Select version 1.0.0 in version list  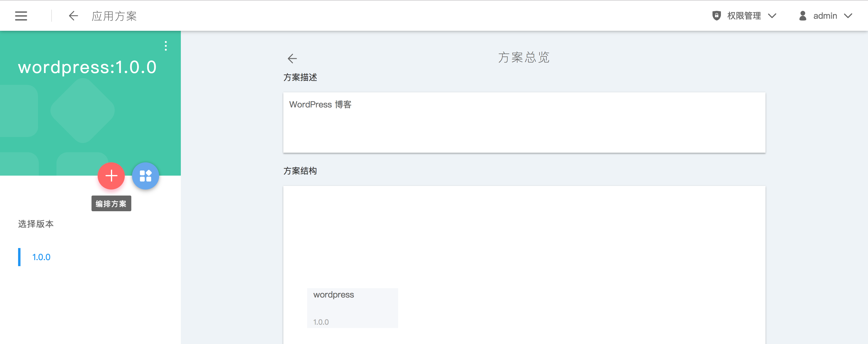point(41,257)
